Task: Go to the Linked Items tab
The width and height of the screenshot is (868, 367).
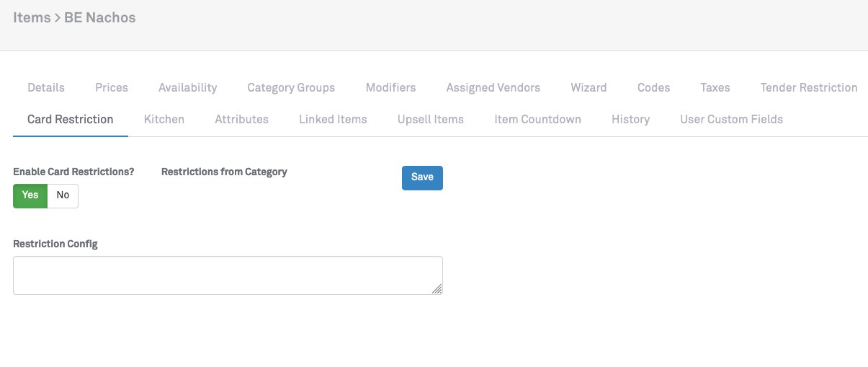Action: pyautogui.click(x=333, y=120)
